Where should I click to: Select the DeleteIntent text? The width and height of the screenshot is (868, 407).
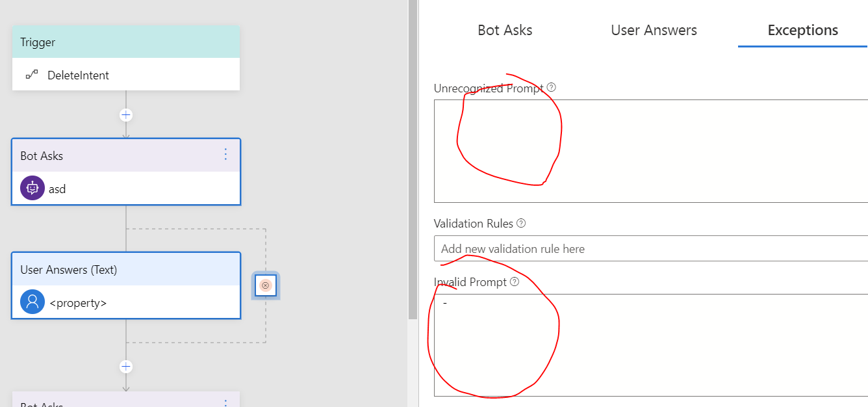[x=78, y=75]
